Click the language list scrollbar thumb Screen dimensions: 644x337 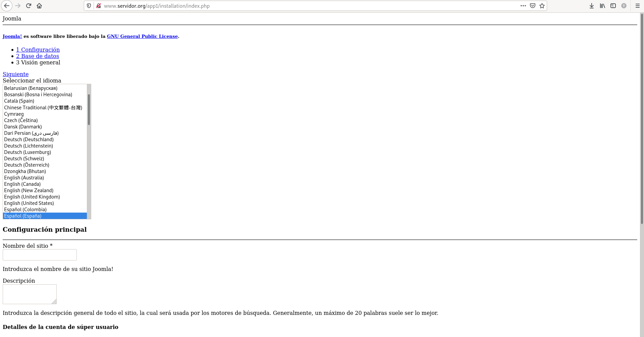(89, 110)
